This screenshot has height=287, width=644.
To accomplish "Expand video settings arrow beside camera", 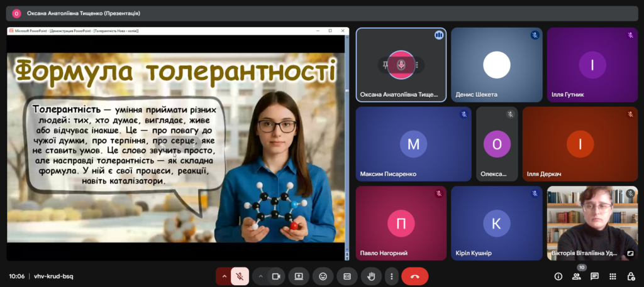I will coord(260,276).
